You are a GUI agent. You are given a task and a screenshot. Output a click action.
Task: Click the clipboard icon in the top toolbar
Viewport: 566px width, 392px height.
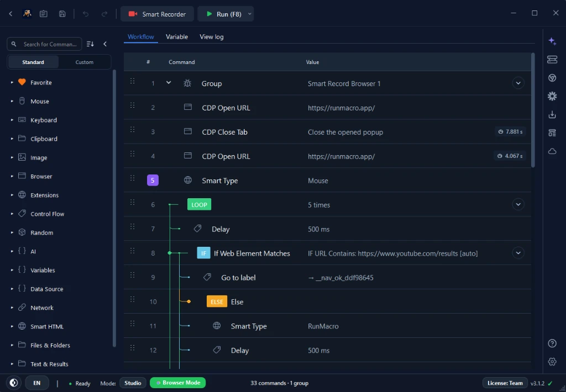[44, 14]
